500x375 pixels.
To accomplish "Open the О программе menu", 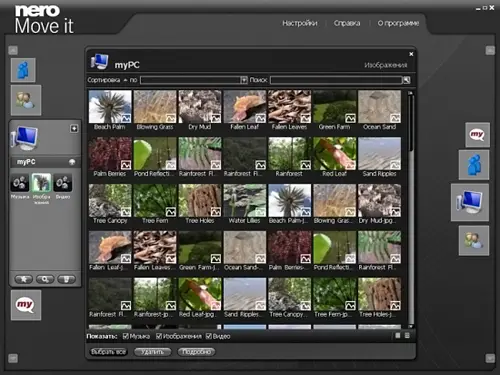I will [398, 23].
